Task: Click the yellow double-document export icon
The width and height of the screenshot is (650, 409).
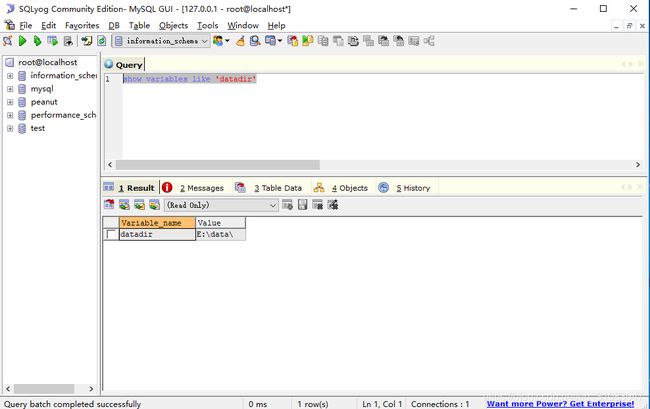Action: (x=308, y=41)
